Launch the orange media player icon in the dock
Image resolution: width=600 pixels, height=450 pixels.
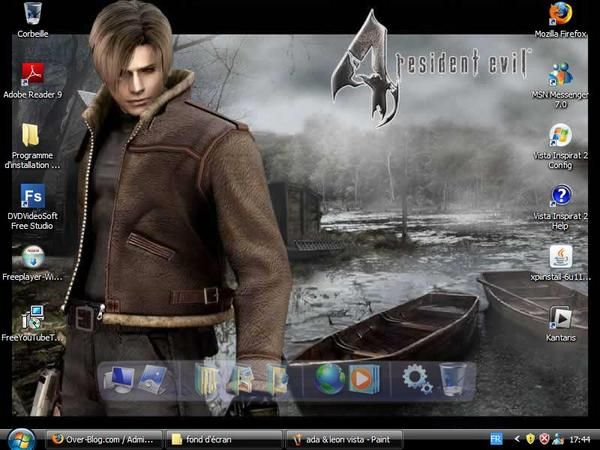pyautogui.click(x=364, y=379)
